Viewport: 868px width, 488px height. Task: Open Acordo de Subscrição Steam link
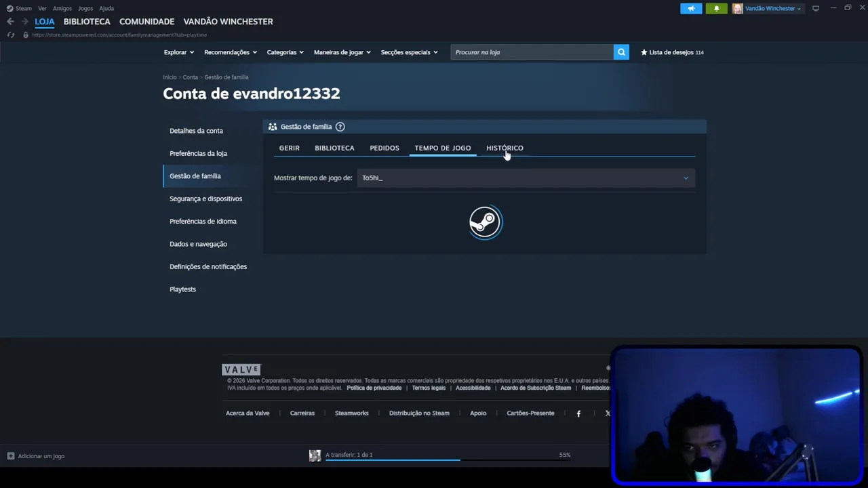pyautogui.click(x=536, y=388)
